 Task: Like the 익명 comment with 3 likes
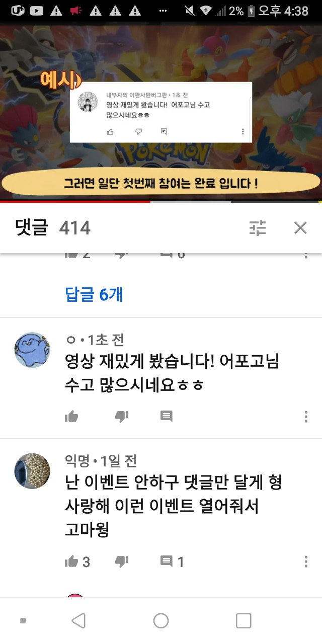point(77,561)
